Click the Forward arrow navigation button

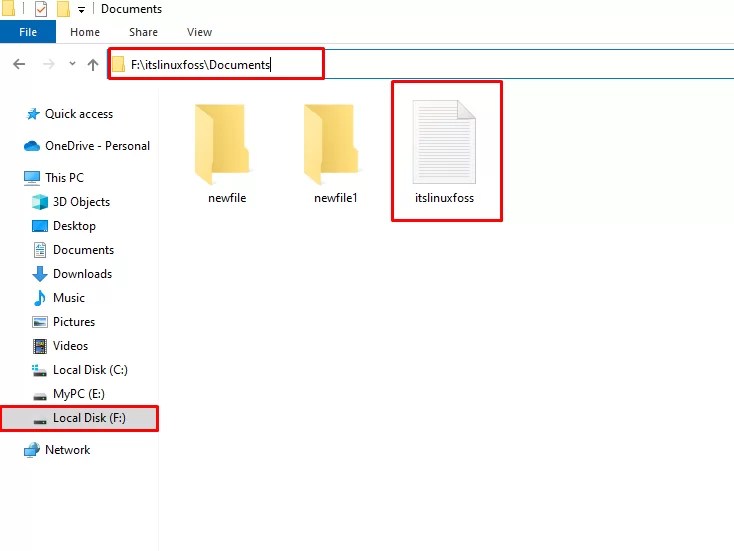(x=49, y=64)
